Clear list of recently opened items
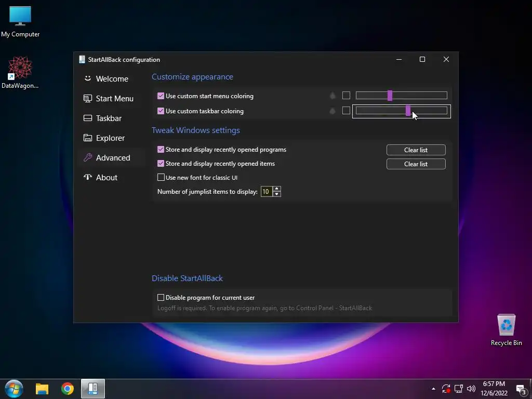Viewport: 532px width, 399px height. (416, 164)
